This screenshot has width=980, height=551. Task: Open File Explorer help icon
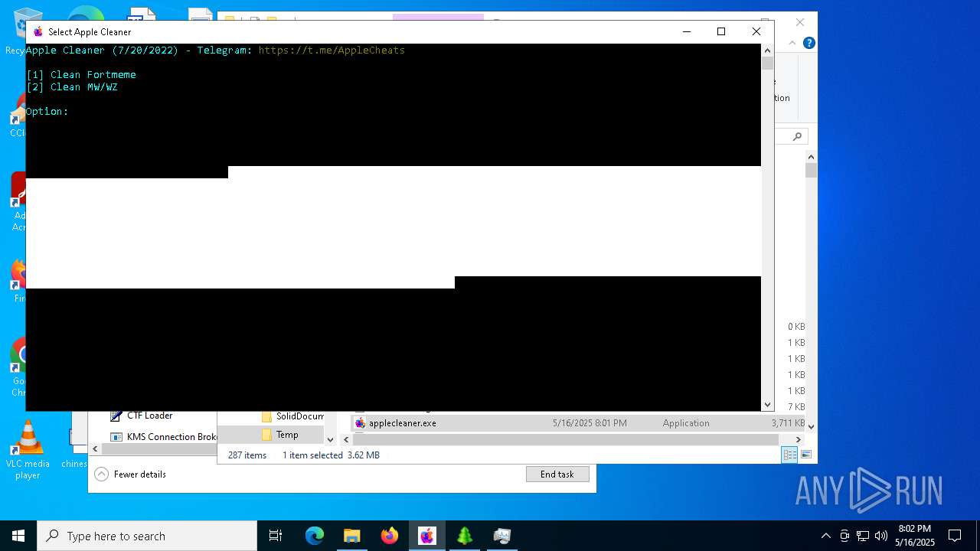click(x=808, y=44)
